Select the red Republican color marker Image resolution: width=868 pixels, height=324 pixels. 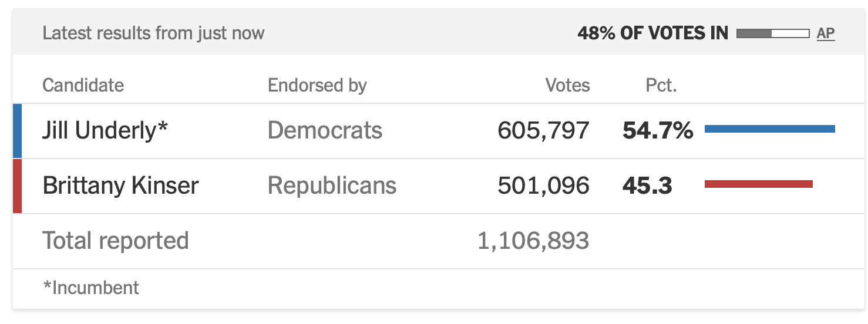pos(17,186)
